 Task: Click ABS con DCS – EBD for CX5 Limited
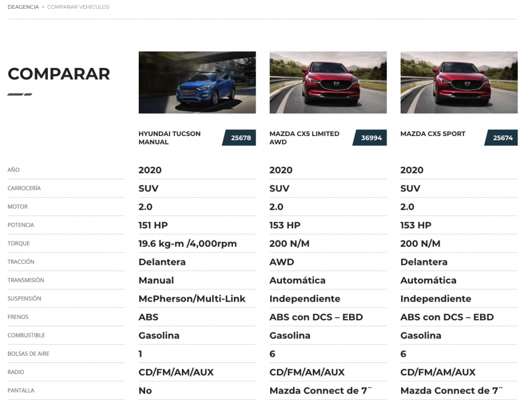click(x=316, y=317)
